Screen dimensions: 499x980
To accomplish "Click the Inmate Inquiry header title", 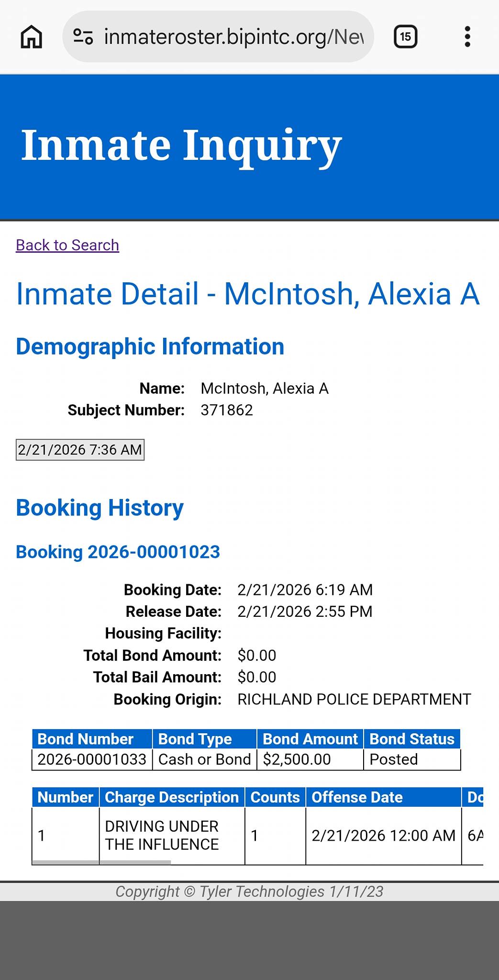I will [181, 145].
